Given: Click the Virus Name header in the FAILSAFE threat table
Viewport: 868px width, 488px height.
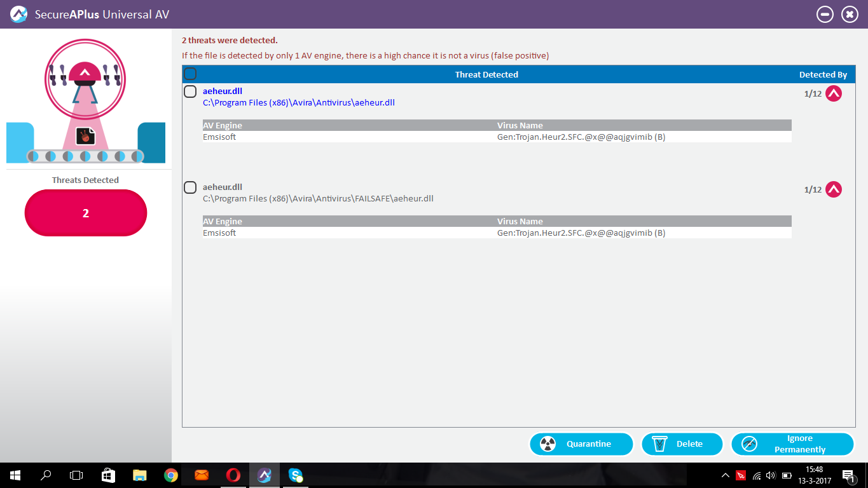Looking at the screenshot, I should tap(520, 221).
